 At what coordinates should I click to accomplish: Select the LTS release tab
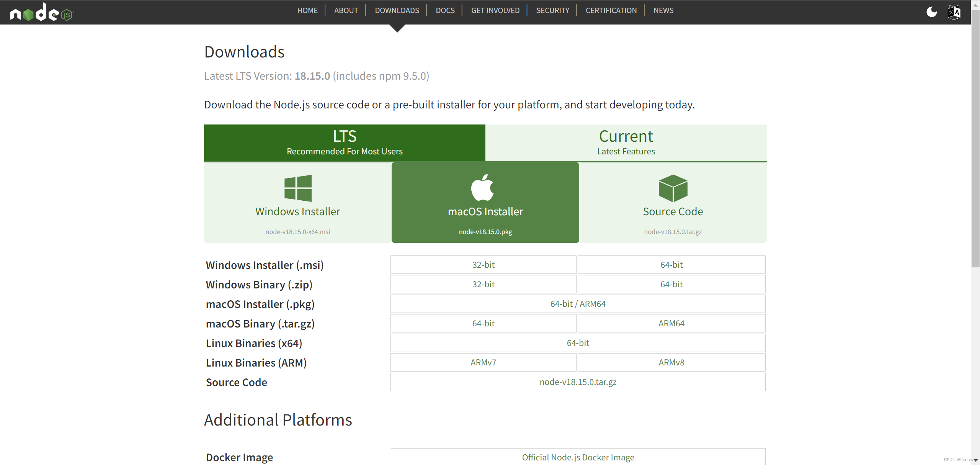[345, 143]
